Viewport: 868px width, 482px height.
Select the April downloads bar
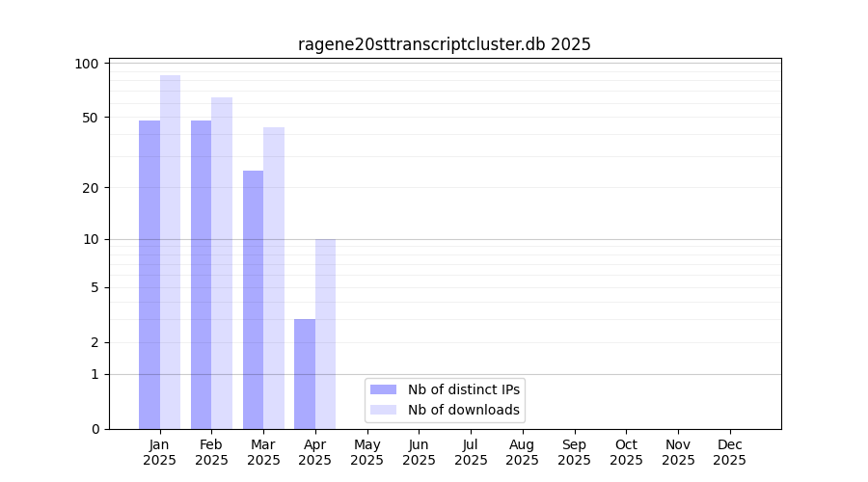tap(325, 334)
